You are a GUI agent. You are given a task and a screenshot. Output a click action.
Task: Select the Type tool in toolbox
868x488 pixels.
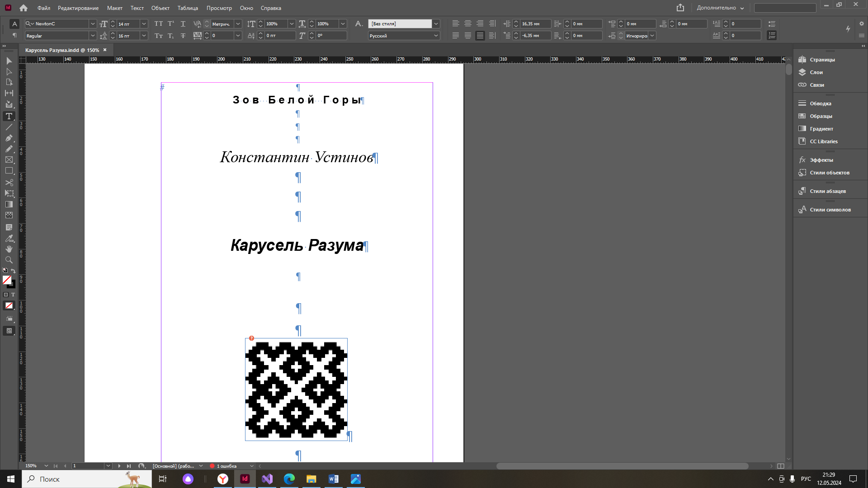pos(9,116)
